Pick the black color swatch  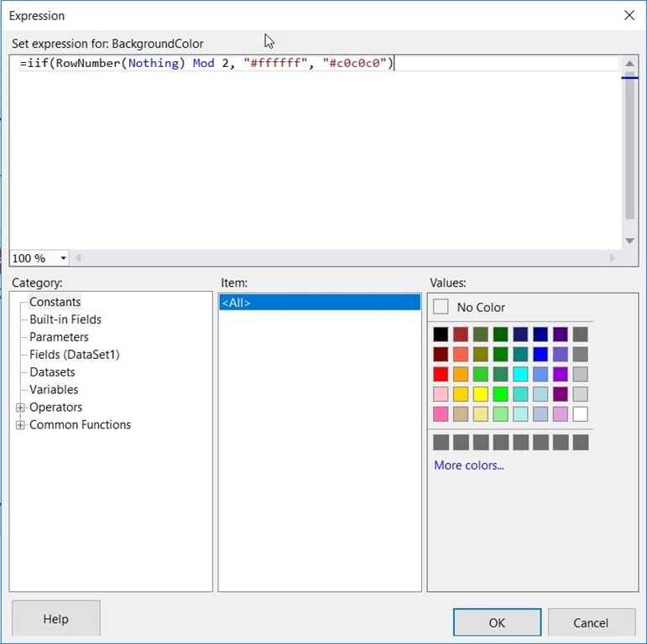[441, 335]
